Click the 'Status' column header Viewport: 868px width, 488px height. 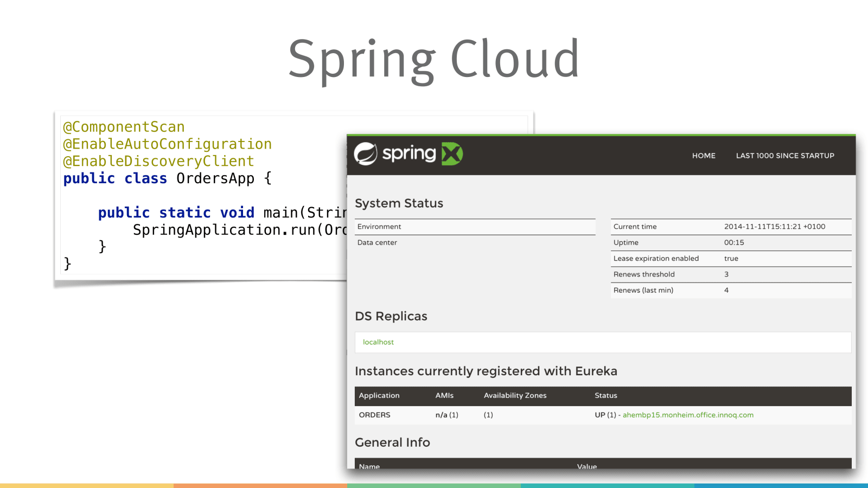point(606,395)
